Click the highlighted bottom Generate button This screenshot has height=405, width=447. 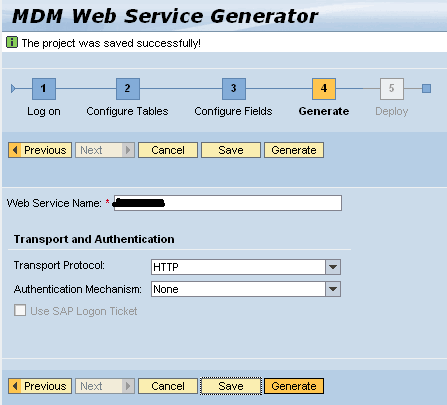click(x=294, y=386)
